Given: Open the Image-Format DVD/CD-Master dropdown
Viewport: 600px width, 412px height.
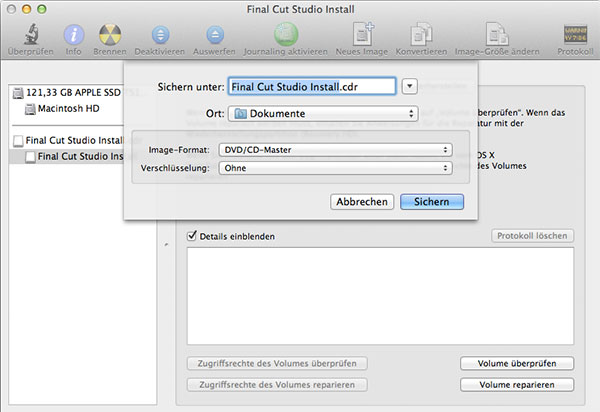Looking at the screenshot, I should click(335, 150).
